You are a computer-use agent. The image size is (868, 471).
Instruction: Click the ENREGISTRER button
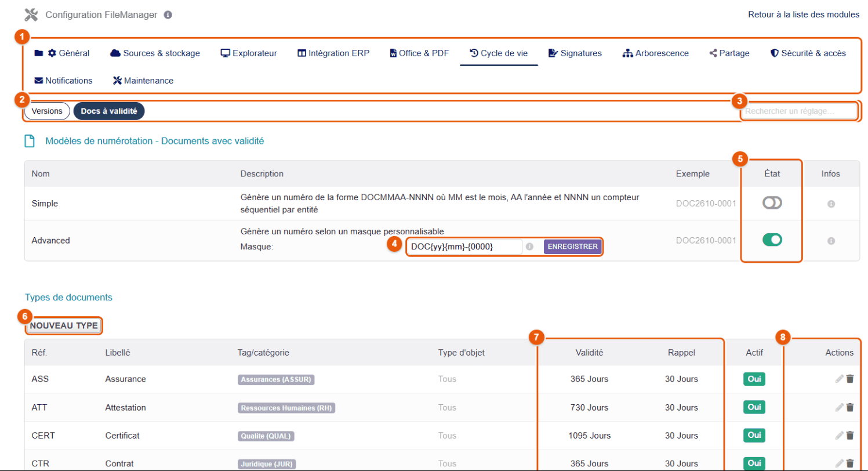pos(572,247)
